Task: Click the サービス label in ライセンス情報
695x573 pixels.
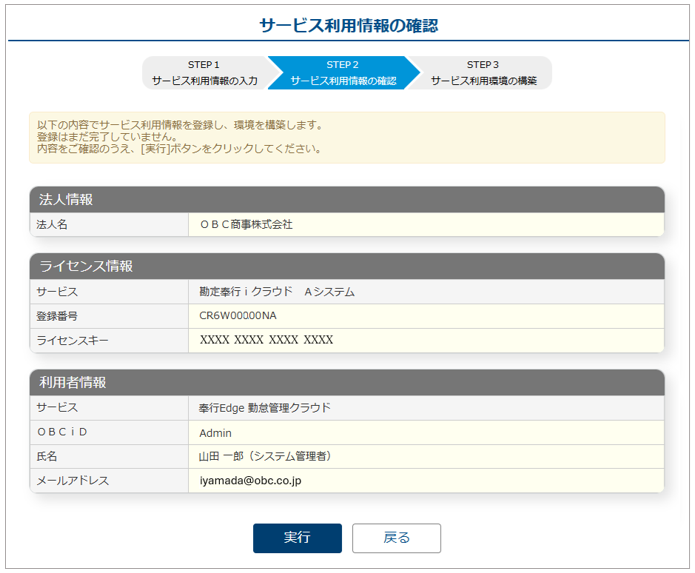Action: click(57, 292)
